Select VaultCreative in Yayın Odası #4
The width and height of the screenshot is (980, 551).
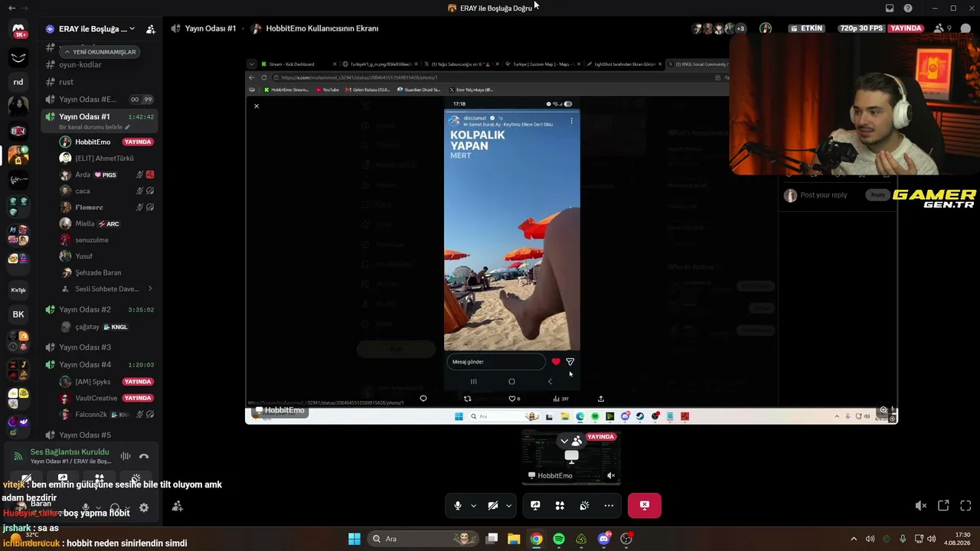(x=107, y=398)
